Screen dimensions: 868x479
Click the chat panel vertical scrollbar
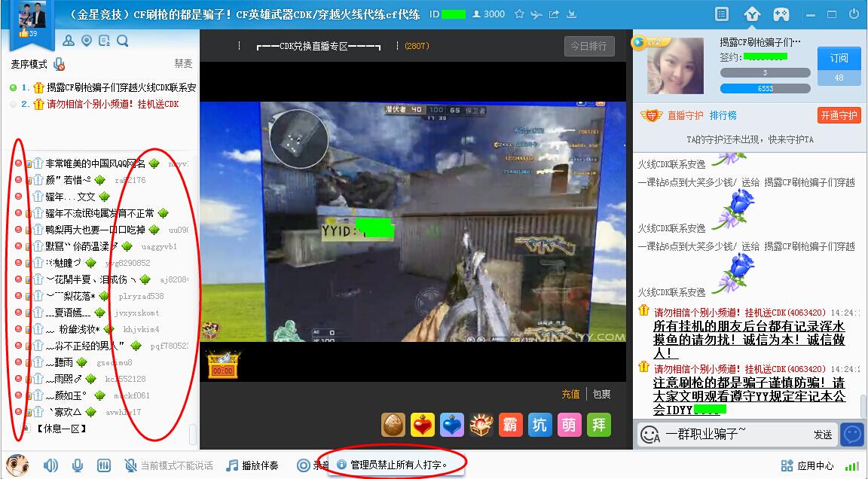(x=863, y=407)
